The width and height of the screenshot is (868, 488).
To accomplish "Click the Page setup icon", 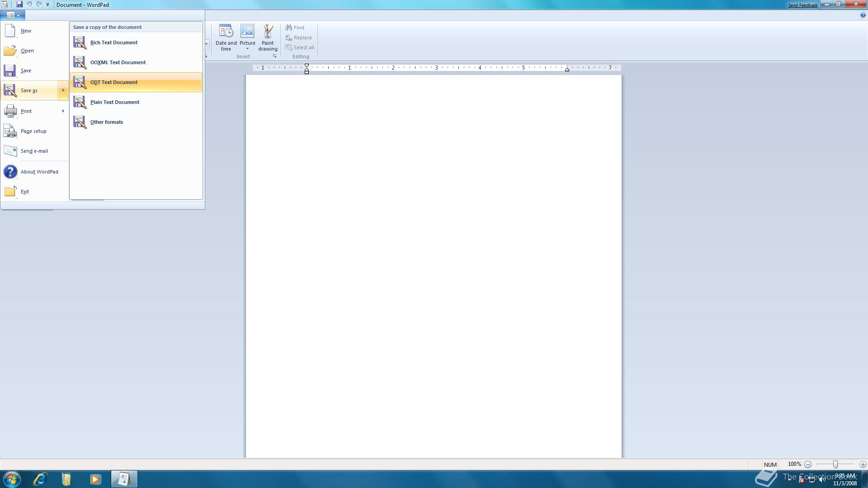I will coord(10,131).
